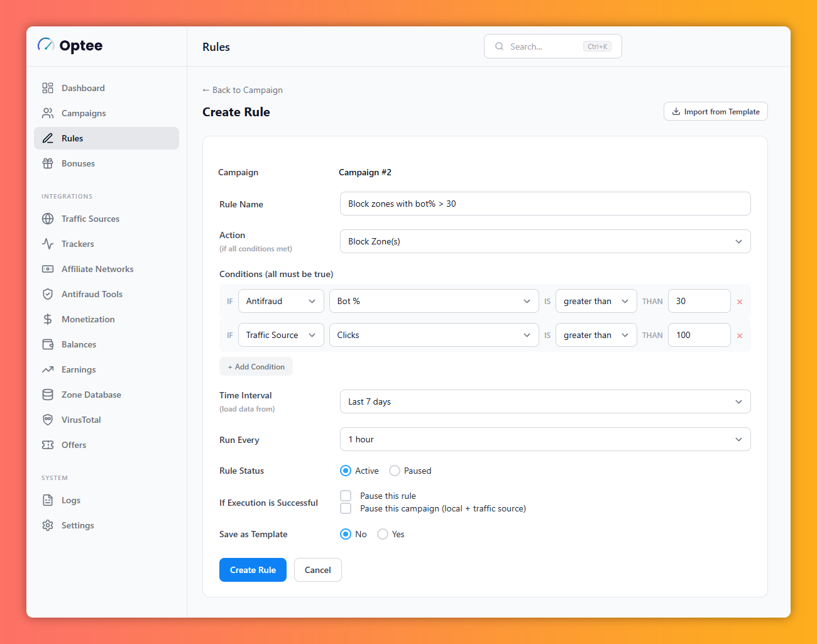Open Affiliate Networks in sidebar
The width and height of the screenshot is (817, 644).
point(106,269)
